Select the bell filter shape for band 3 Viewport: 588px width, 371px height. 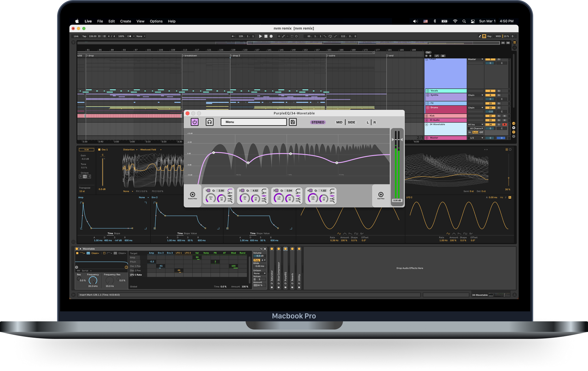click(x=298, y=196)
